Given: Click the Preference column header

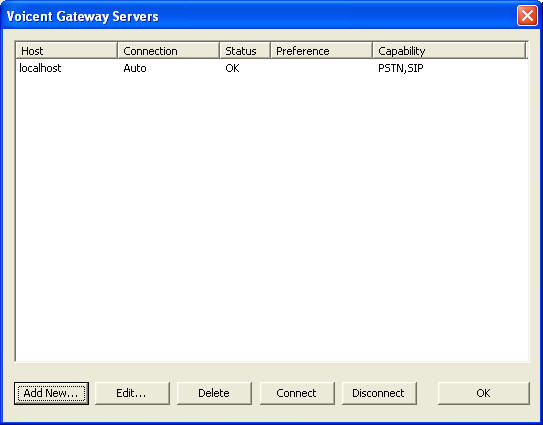Looking at the screenshot, I should click(321, 51).
